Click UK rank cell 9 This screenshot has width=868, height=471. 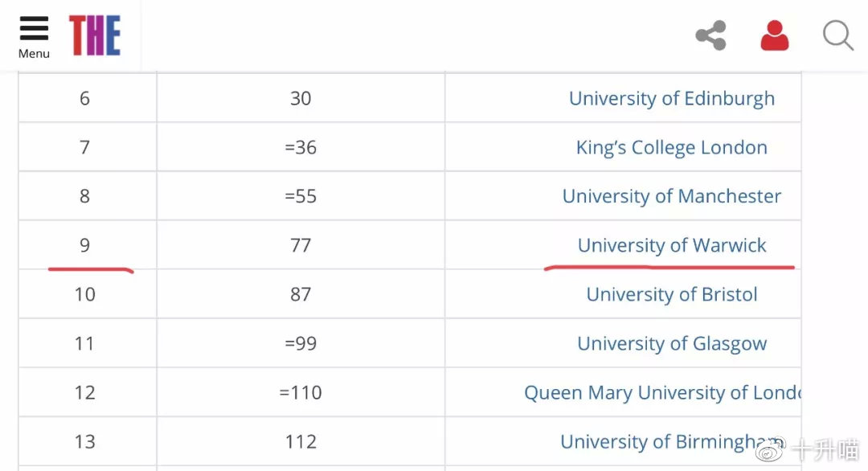(84, 245)
